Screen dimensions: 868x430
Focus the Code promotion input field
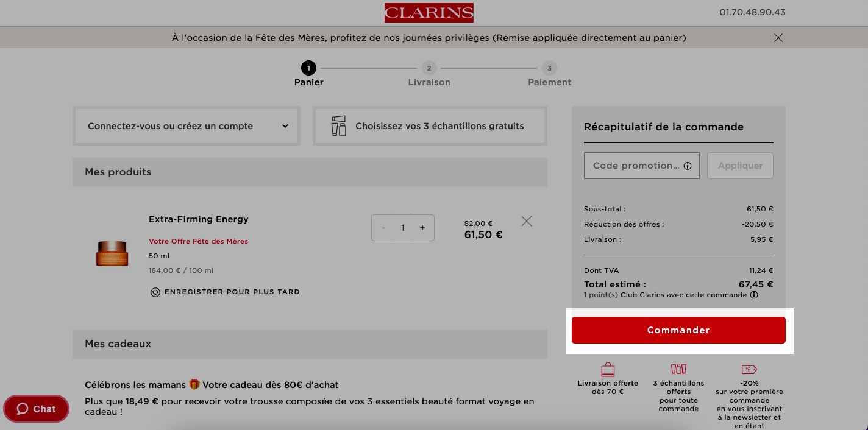642,166
